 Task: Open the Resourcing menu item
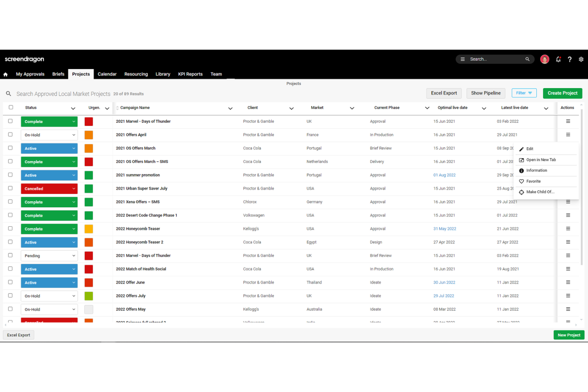[x=136, y=74]
